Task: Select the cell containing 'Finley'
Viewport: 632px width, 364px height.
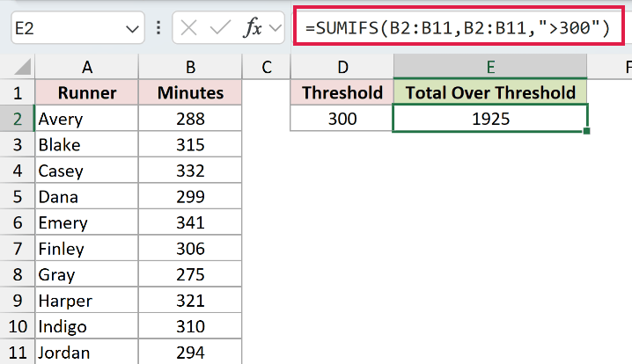Action: pyautogui.click(x=87, y=249)
